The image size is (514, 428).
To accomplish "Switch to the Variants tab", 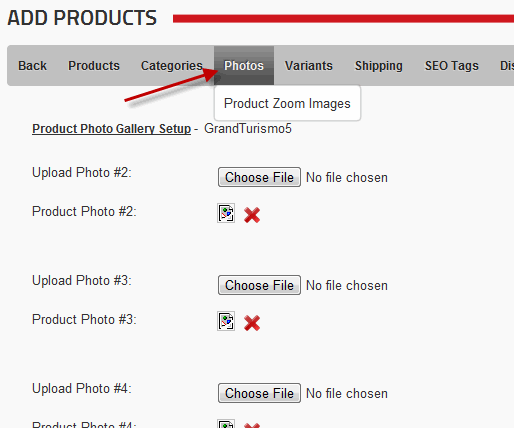I will click(x=309, y=65).
